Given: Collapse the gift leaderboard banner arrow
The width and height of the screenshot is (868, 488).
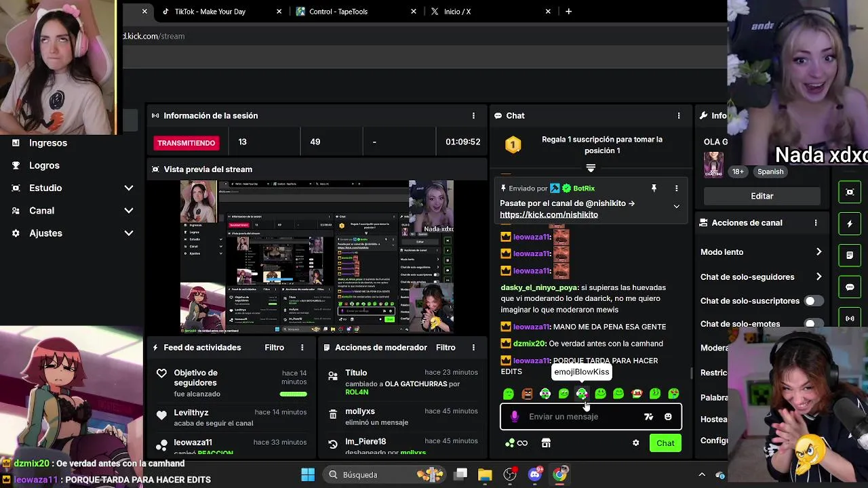Looking at the screenshot, I should tap(591, 168).
